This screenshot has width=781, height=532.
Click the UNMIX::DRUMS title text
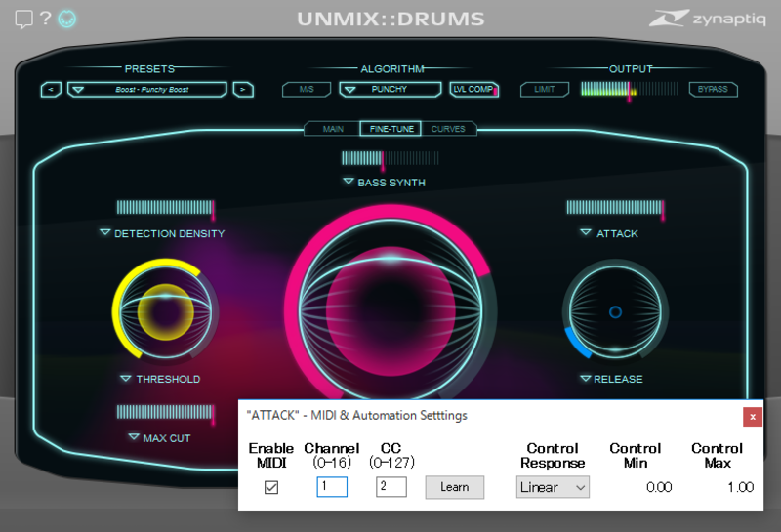pyautogui.click(x=390, y=19)
